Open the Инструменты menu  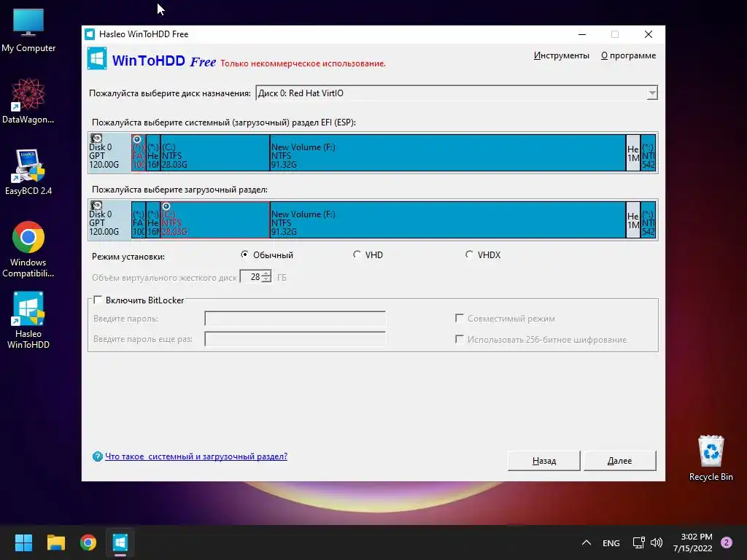[561, 55]
